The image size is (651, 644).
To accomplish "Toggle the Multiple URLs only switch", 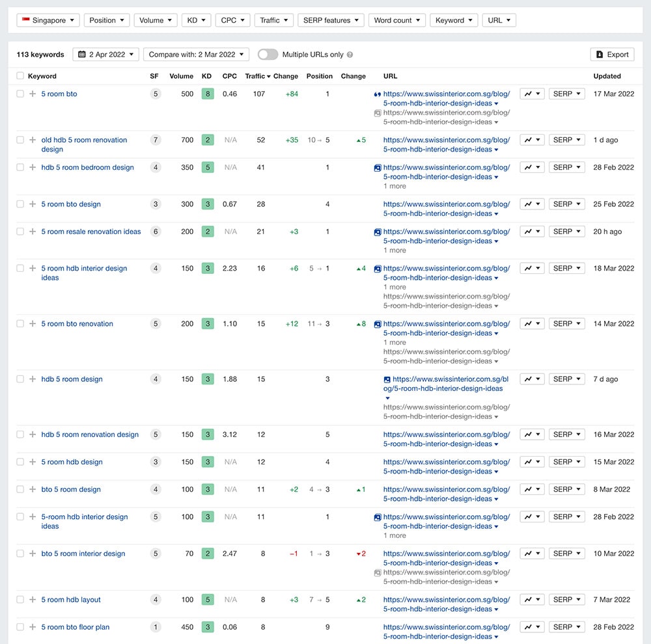I will point(268,55).
